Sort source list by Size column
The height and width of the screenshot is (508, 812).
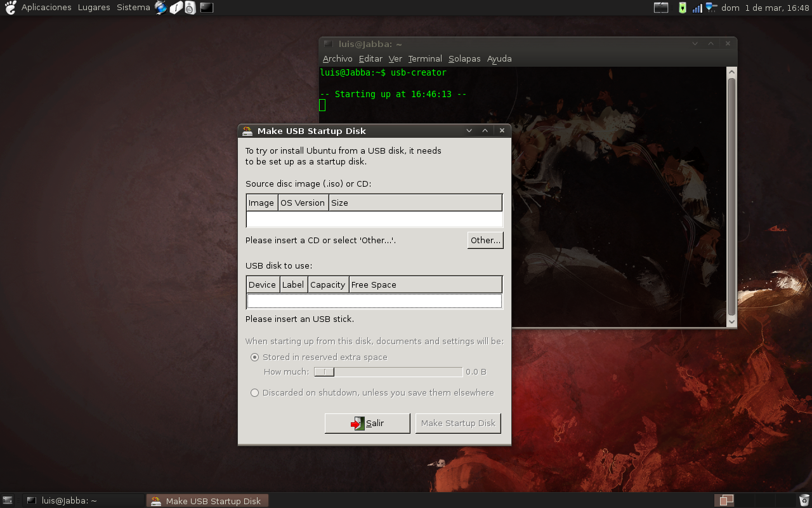(x=415, y=203)
